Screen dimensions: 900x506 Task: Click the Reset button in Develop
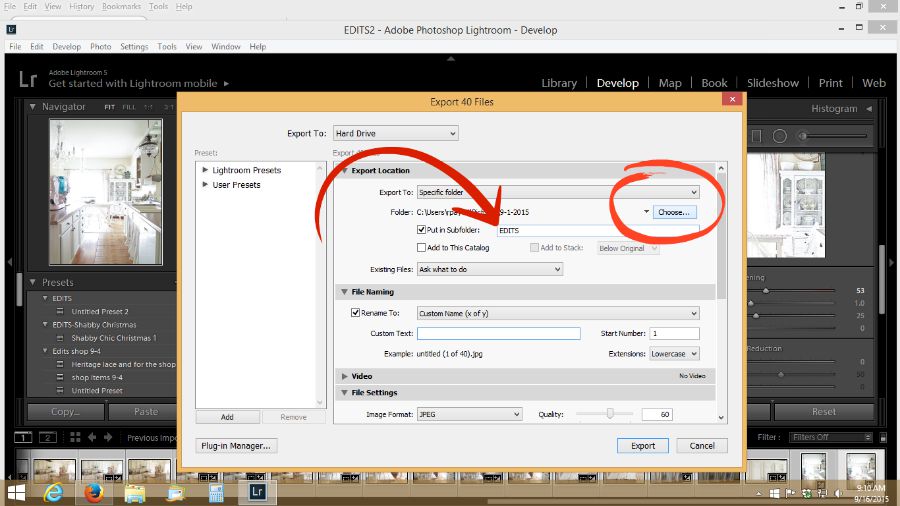point(824,411)
